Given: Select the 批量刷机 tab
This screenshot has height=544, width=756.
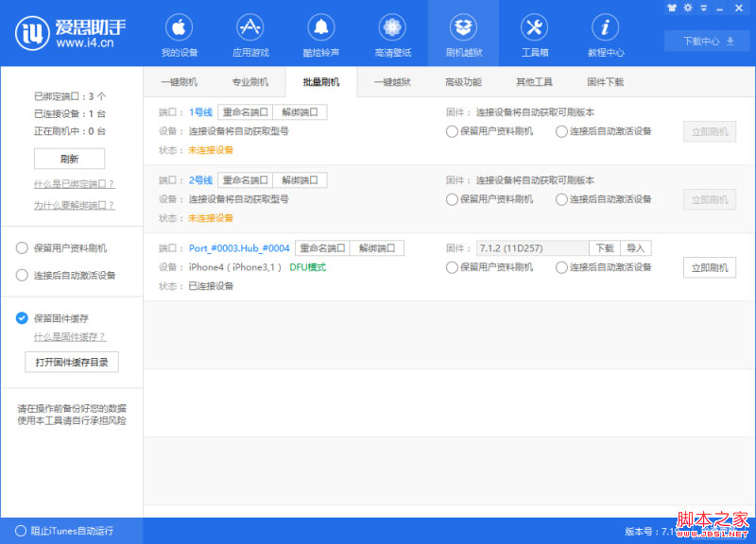Looking at the screenshot, I should 321,82.
